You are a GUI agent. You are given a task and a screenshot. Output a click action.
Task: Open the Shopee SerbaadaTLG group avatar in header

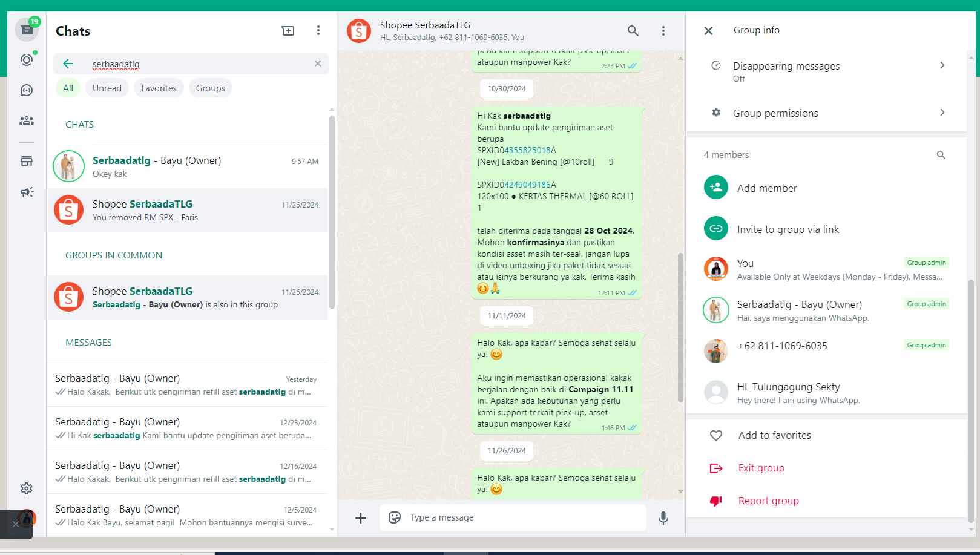[359, 31]
